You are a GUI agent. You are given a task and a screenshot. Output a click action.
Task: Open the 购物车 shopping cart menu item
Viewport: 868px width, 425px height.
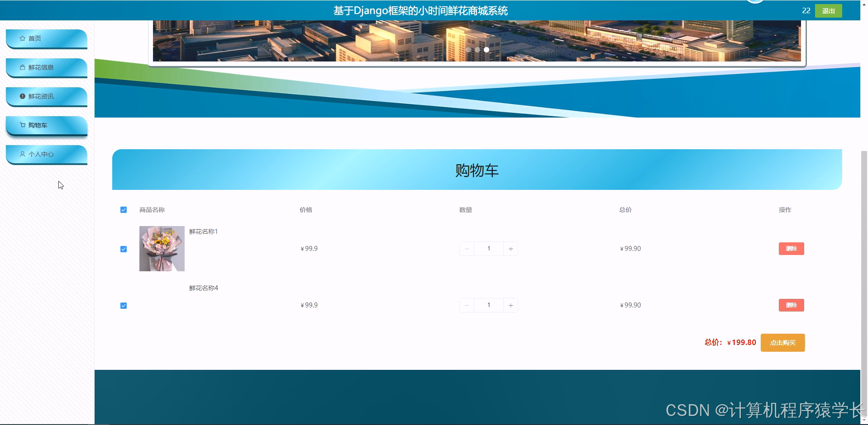point(46,125)
